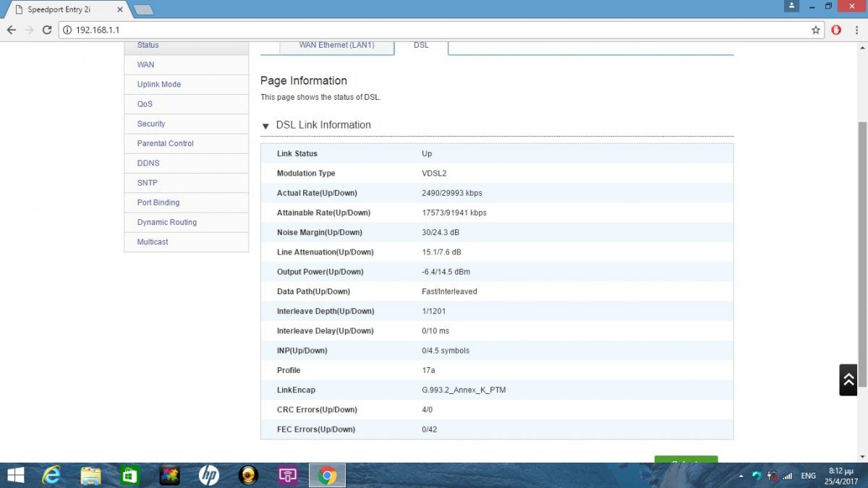Click the scroll-to-top double chevron button
This screenshot has height=488, width=868.
pos(848,380)
